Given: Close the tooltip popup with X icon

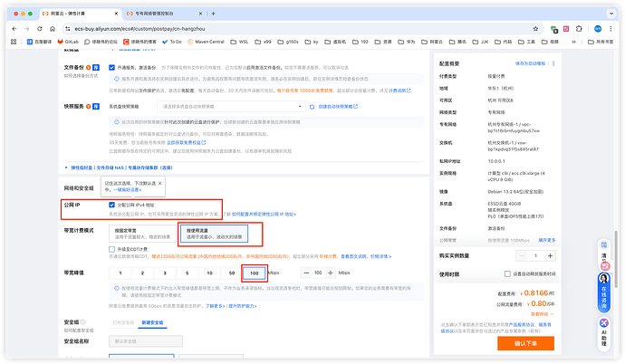Looking at the screenshot, I should tap(160, 182).
